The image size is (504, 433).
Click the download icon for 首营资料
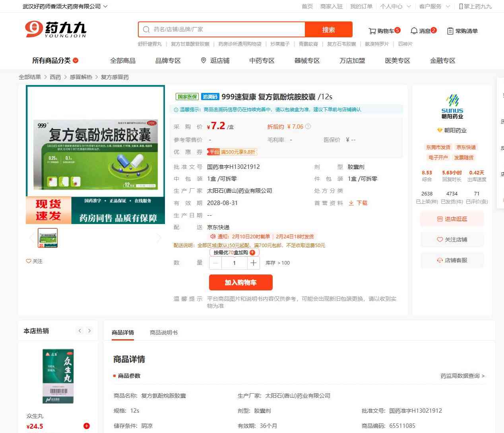pos(351,203)
